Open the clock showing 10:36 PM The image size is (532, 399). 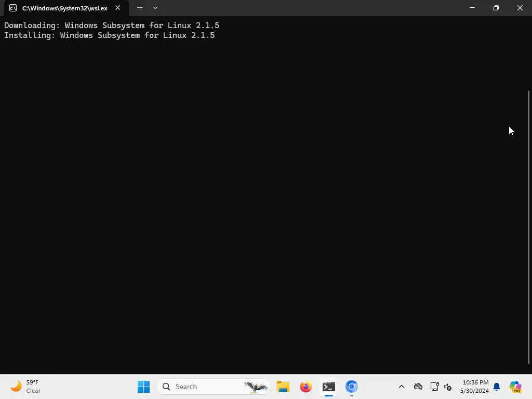pyautogui.click(x=474, y=387)
